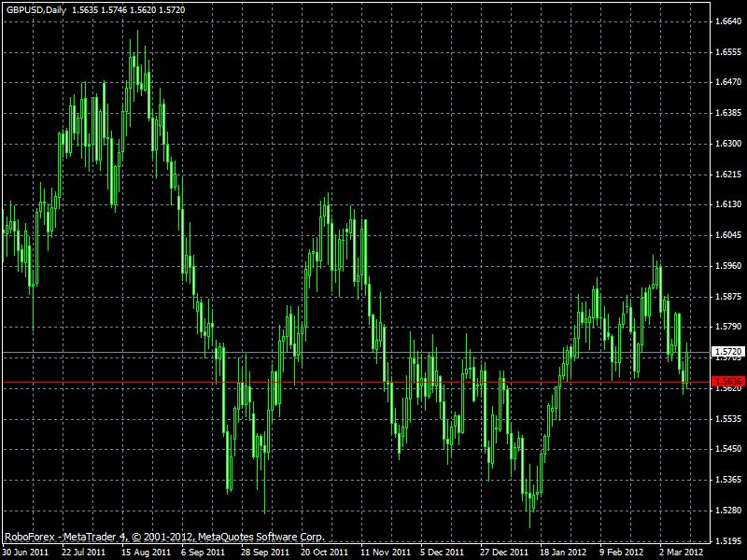Click the 1.5960 price axis label
This screenshot has width=747, height=560.
(728, 266)
